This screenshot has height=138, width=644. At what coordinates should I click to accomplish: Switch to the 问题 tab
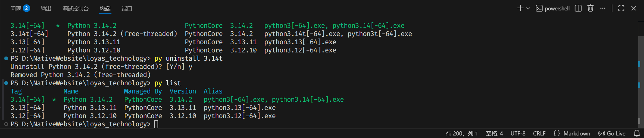16,9
